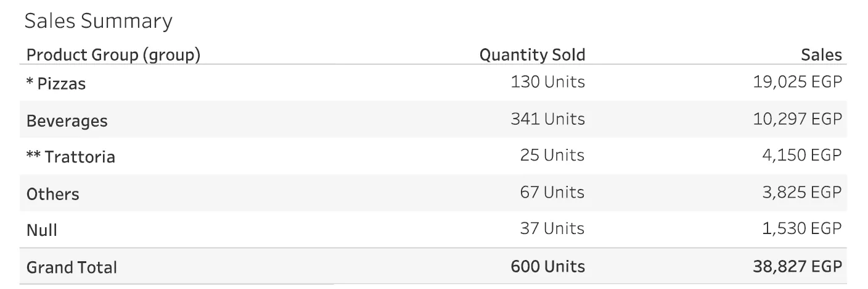Click the Beverages row label
The image size is (868, 289).
pyautogui.click(x=67, y=120)
